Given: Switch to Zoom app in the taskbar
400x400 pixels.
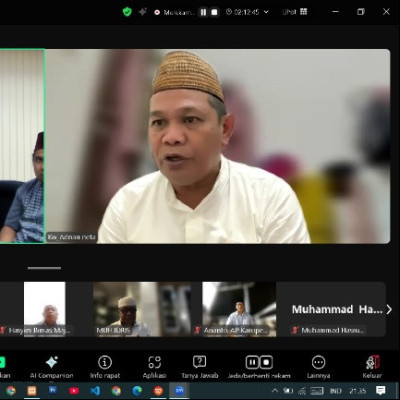Looking at the screenshot, I should pos(179,391).
